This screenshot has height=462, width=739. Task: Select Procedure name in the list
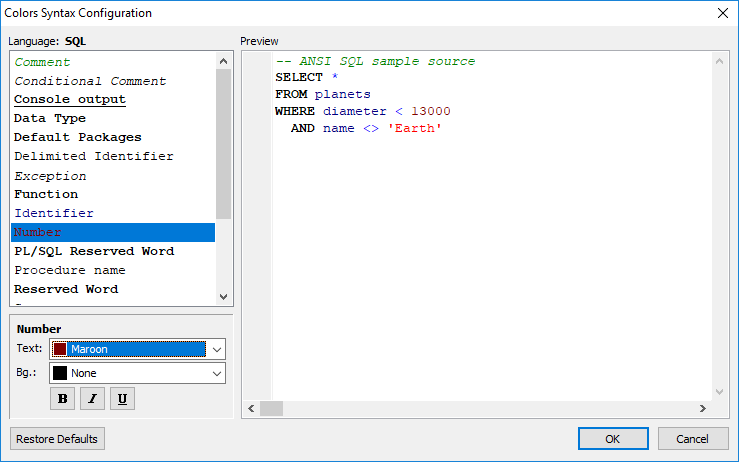[x=113, y=270]
